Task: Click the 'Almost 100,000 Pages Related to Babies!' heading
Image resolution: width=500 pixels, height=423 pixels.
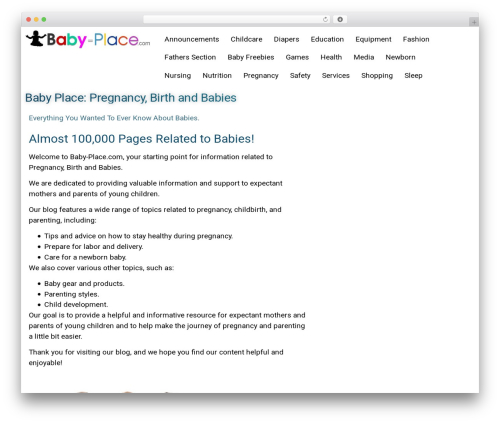Action: pos(141,139)
